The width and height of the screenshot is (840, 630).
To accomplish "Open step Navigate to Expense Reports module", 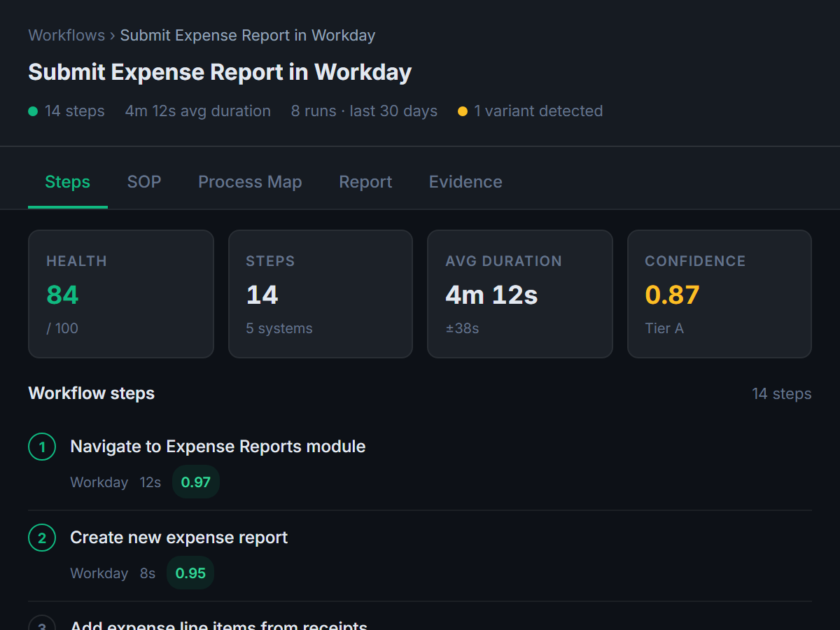I will click(x=218, y=447).
